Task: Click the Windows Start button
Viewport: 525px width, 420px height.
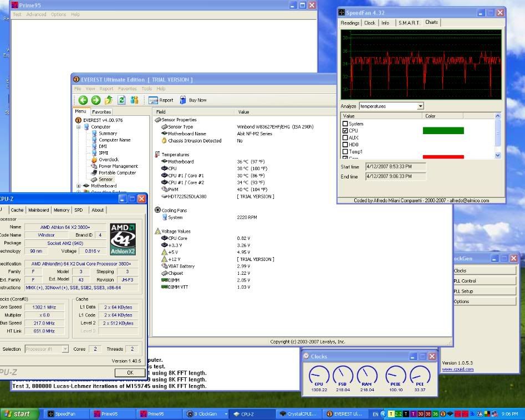Action: click(x=20, y=414)
